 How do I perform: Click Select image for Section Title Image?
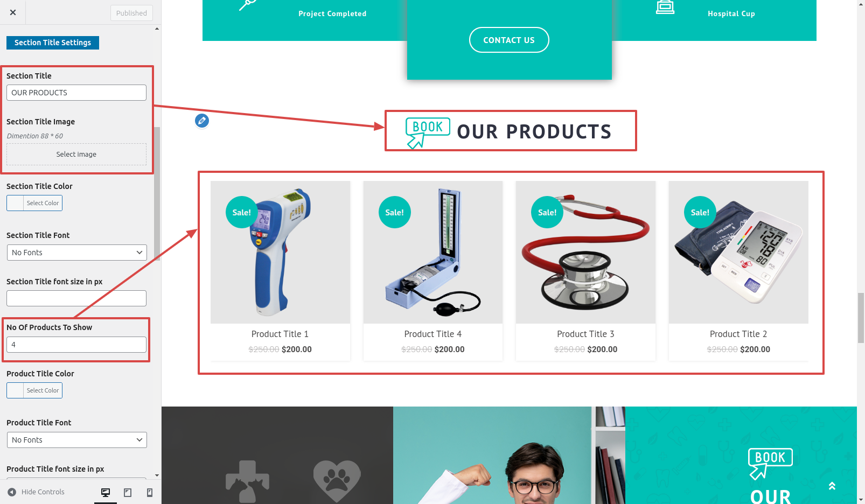click(76, 154)
